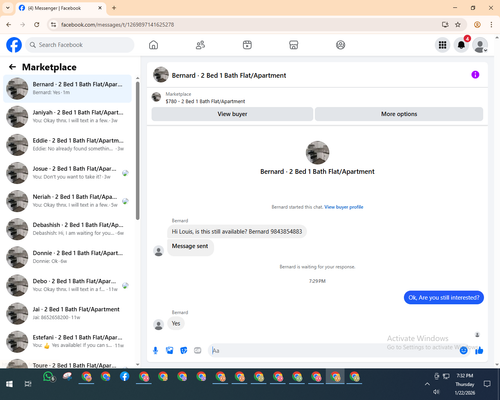Open the Groups icon in top navigation
The width and height of the screenshot is (500, 400).
(x=340, y=45)
